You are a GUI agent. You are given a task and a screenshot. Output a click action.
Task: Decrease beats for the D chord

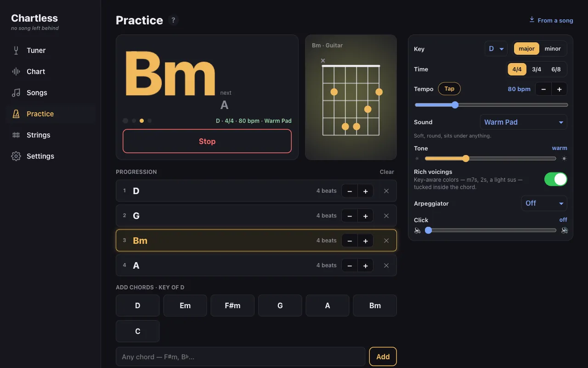pos(350,191)
